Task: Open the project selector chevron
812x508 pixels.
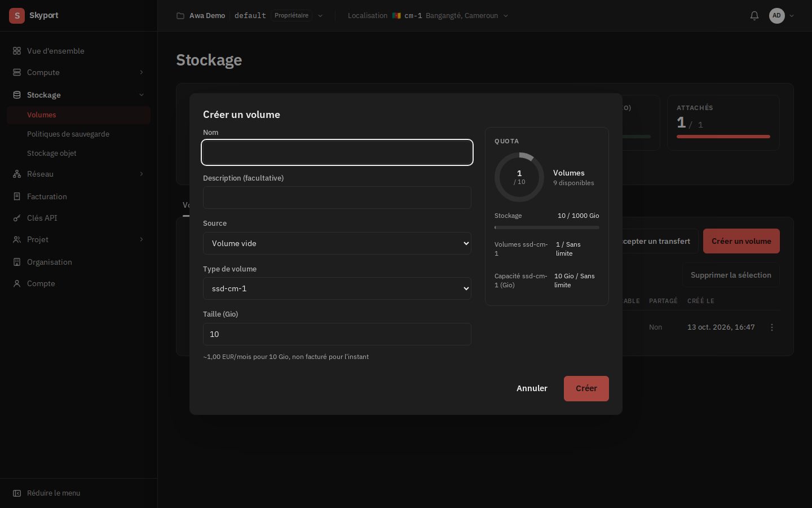Action: [320, 16]
